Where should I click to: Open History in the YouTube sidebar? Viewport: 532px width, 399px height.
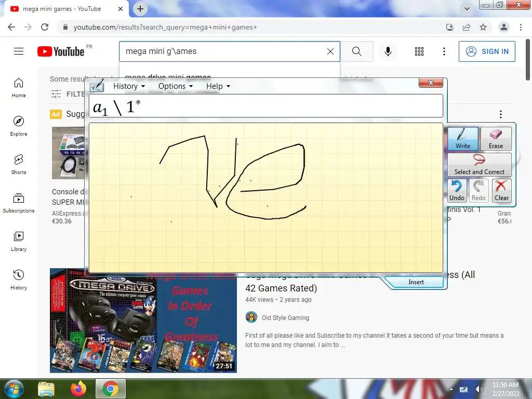[x=19, y=280]
